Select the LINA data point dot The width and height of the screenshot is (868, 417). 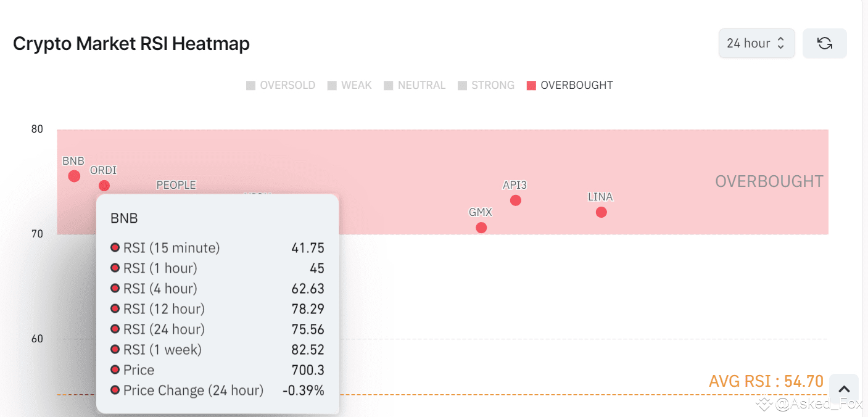tap(601, 212)
